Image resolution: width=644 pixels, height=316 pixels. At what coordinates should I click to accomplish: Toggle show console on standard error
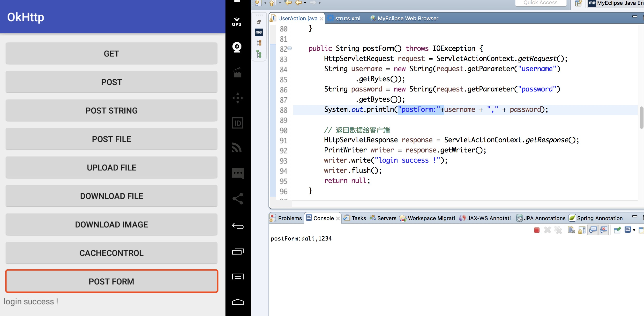pyautogui.click(x=604, y=230)
